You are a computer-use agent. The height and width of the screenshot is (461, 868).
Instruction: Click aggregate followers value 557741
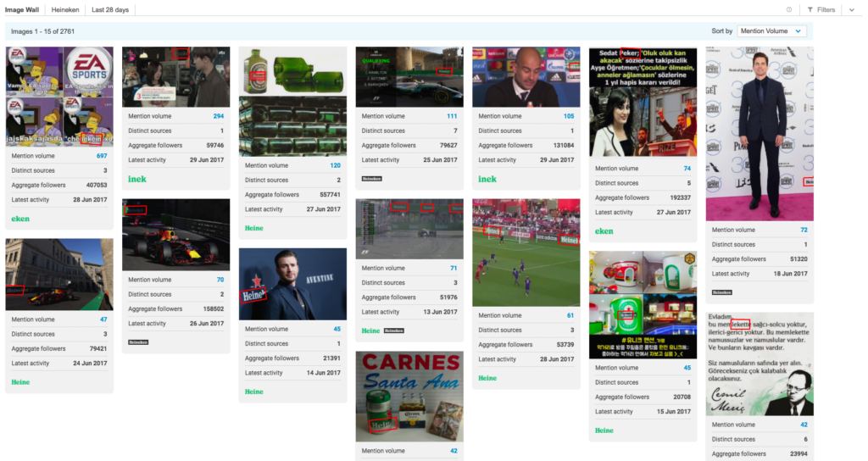tap(330, 195)
